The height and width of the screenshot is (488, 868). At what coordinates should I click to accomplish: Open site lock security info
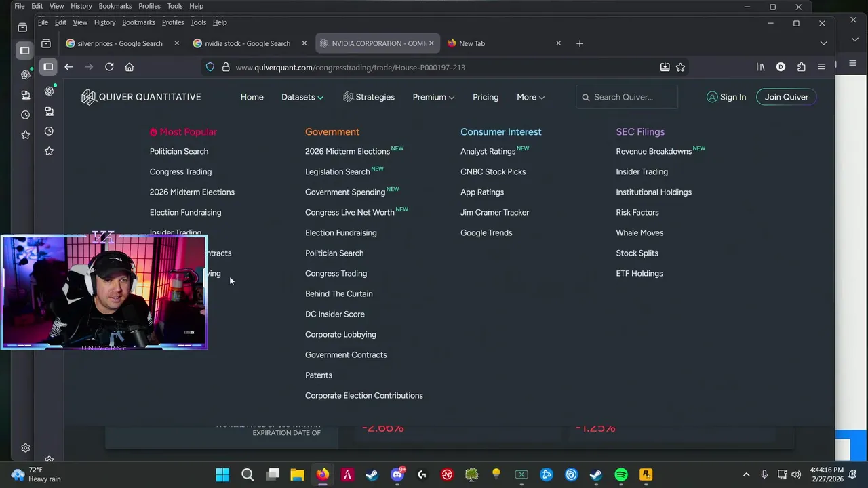[x=226, y=67]
